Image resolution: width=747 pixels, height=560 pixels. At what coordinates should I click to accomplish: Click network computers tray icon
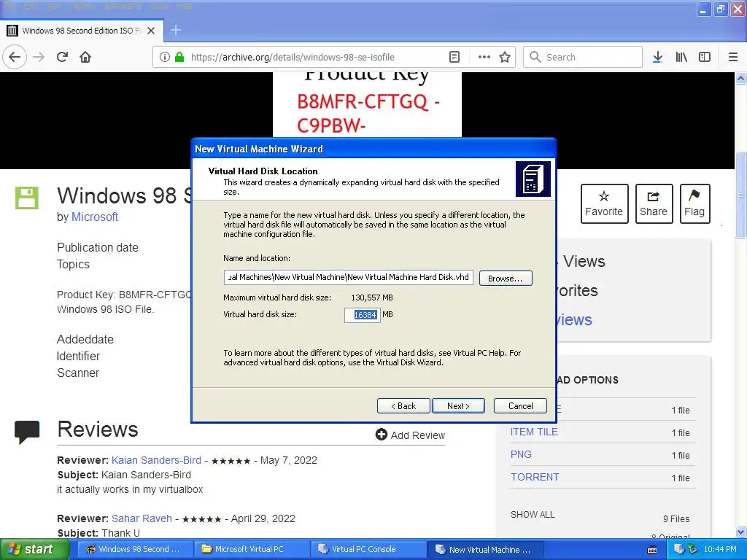pyautogui.click(x=679, y=549)
